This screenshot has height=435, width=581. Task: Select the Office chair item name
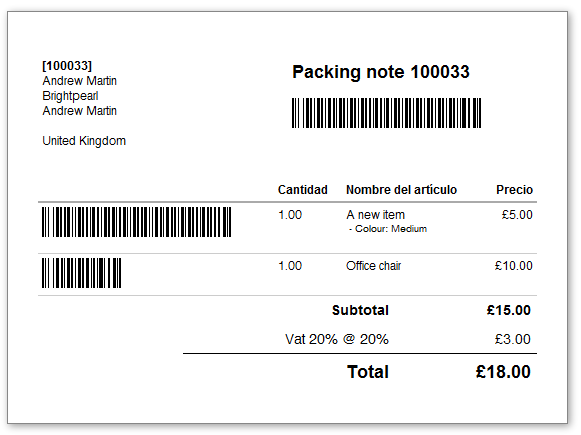[374, 266]
